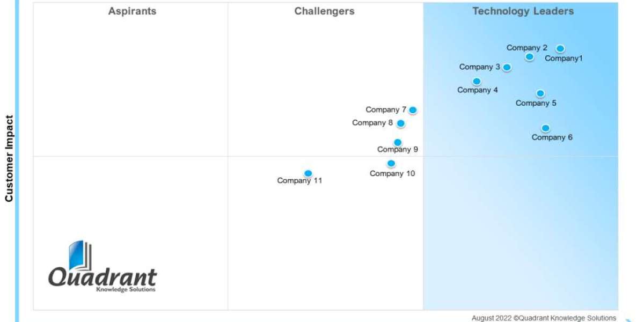
Task: Click the Company 11 data point
Action: click(308, 173)
